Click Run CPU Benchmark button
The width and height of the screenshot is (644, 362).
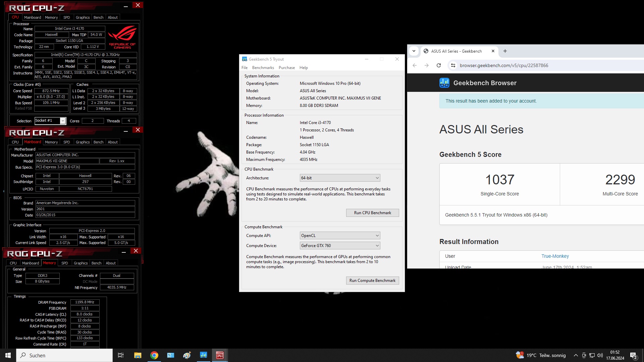(x=372, y=213)
